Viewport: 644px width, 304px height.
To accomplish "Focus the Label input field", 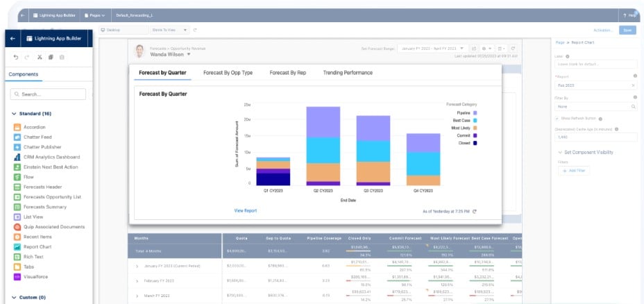I will pos(595,64).
